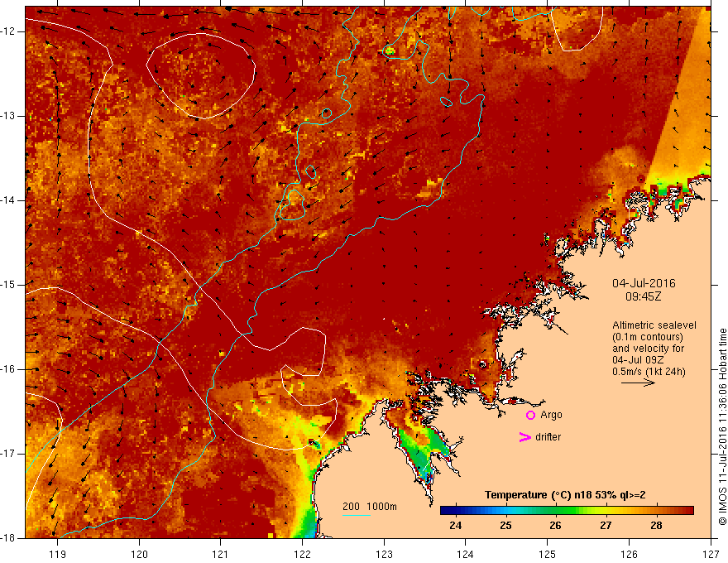
Task: Click the 122 longitude axis label
Action: [302, 554]
